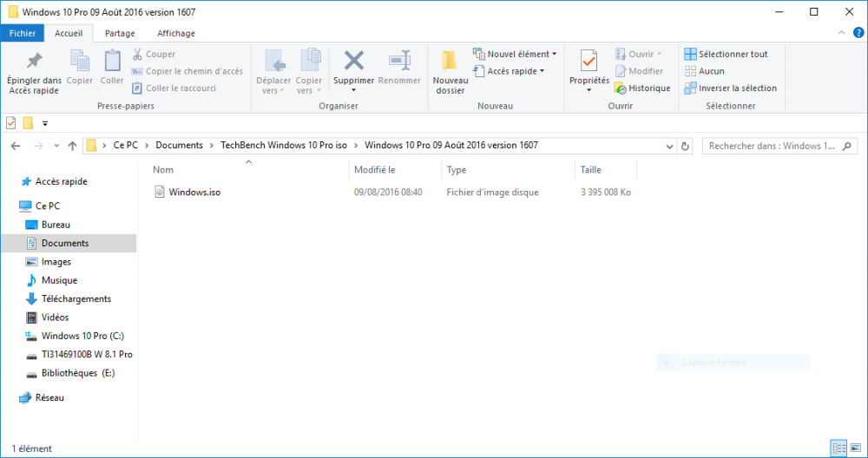Click Inverser la sélection
Image resolution: width=868 pixels, height=458 pixels.
tap(730, 88)
